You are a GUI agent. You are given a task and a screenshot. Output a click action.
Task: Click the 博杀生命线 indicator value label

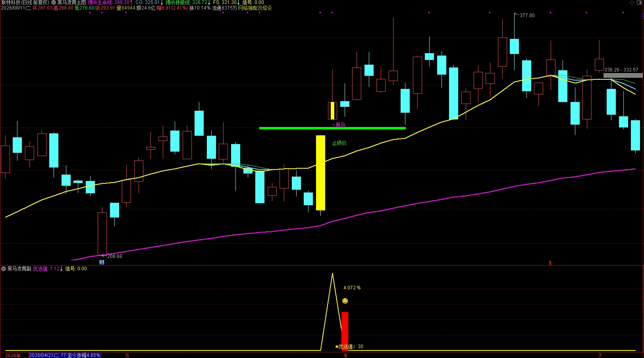(x=110, y=2)
